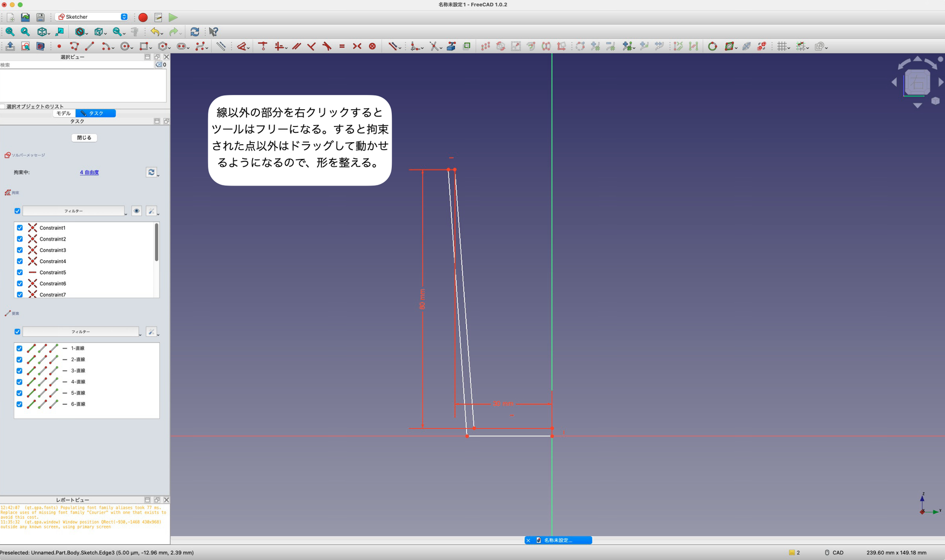The image size is (945, 560).
Task: Apply the perpendicular constraint
Action: point(311,46)
